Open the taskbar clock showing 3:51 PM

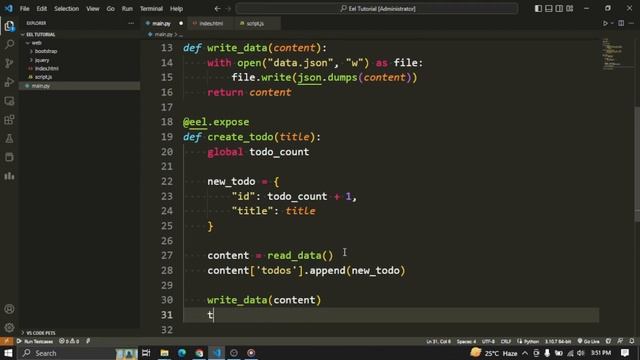(601, 353)
